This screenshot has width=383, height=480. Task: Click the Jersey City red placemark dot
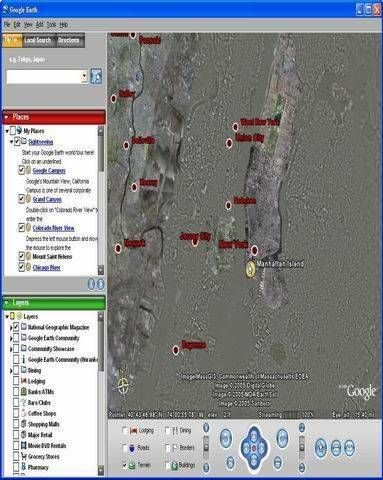[x=195, y=243]
